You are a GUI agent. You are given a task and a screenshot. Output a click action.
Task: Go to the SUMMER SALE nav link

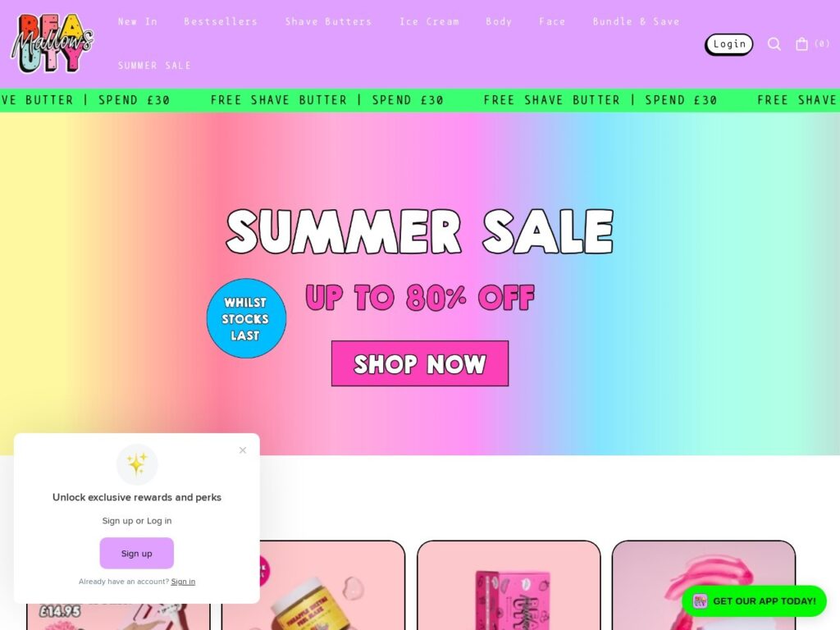pos(154,66)
